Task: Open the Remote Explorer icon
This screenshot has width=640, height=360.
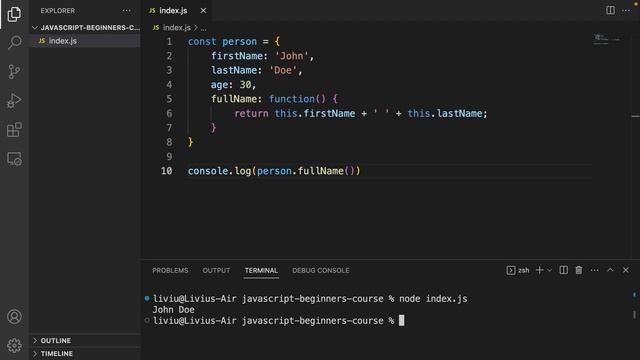Action: (14, 159)
